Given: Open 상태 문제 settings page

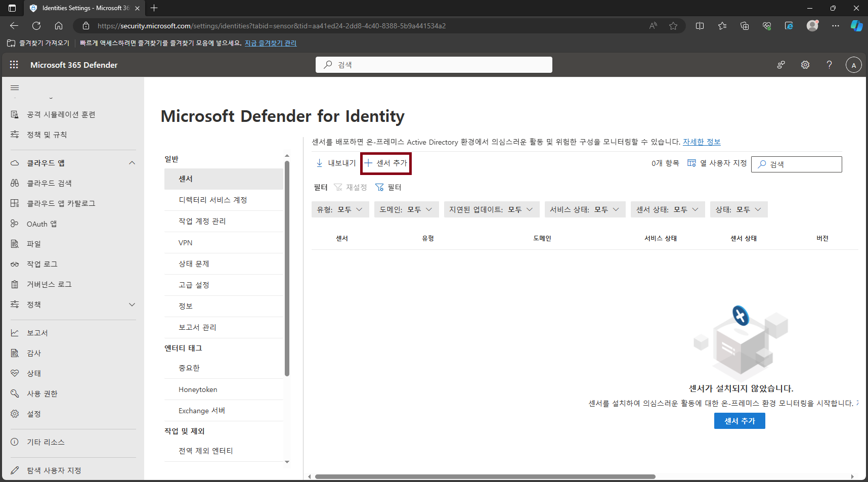Looking at the screenshot, I should [224, 264].
